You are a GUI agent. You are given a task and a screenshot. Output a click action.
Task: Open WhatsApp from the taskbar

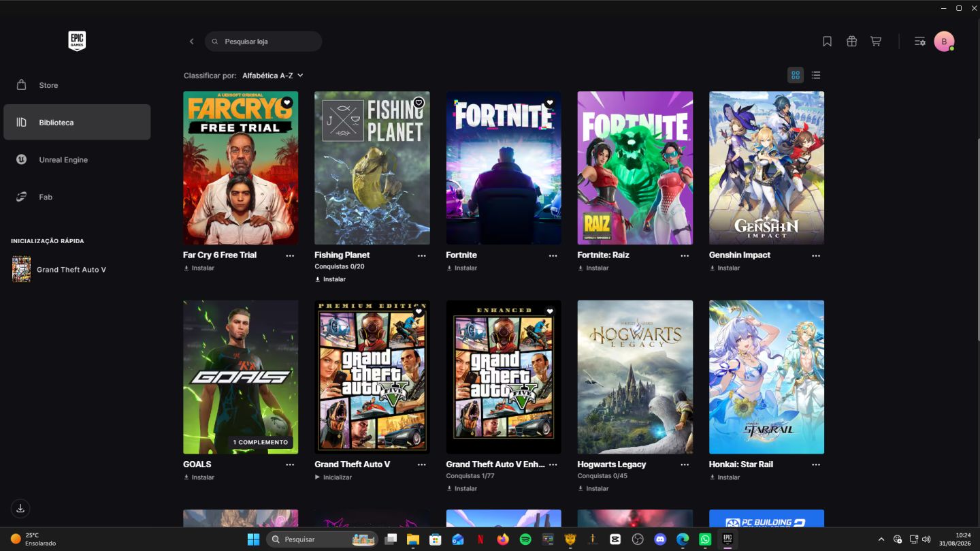[x=705, y=539]
